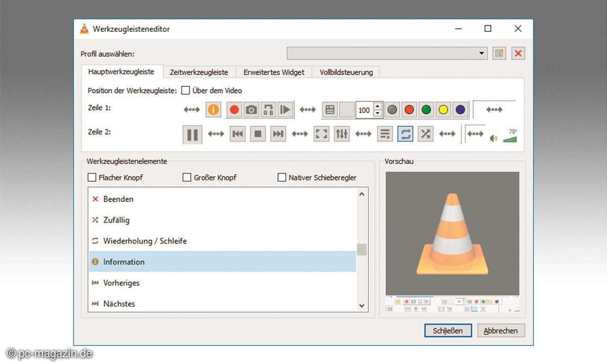The width and height of the screenshot is (607, 364).
Task: Click the Abbrechen button
Action: (x=501, y=331)
